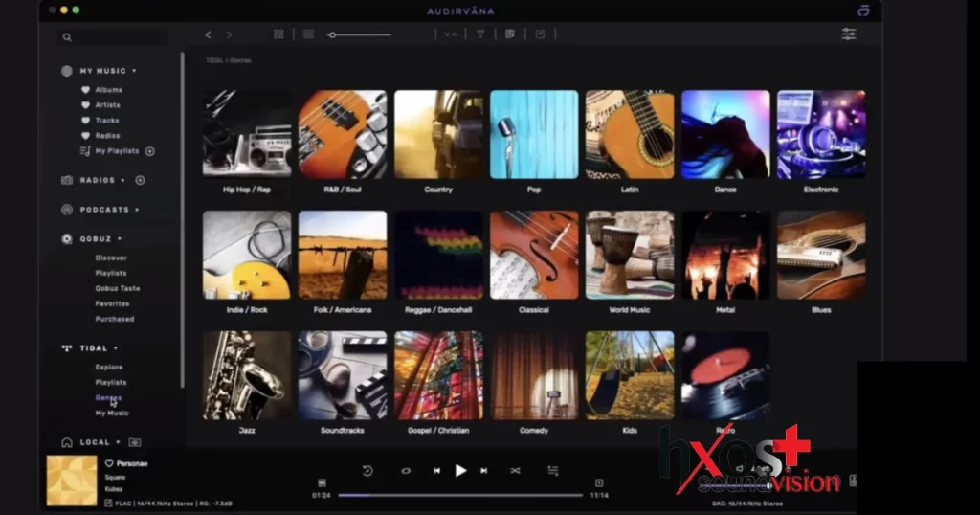The width and height of the screenshot is (980, 515).
Task: Expand the Local section arrow
Action: [x=118, y=442]
